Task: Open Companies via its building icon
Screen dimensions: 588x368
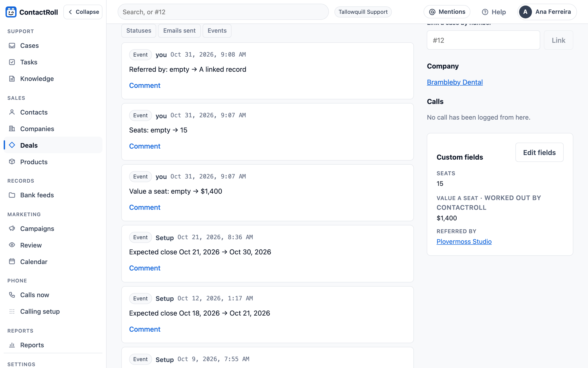Action: click(x=12, y=129)
